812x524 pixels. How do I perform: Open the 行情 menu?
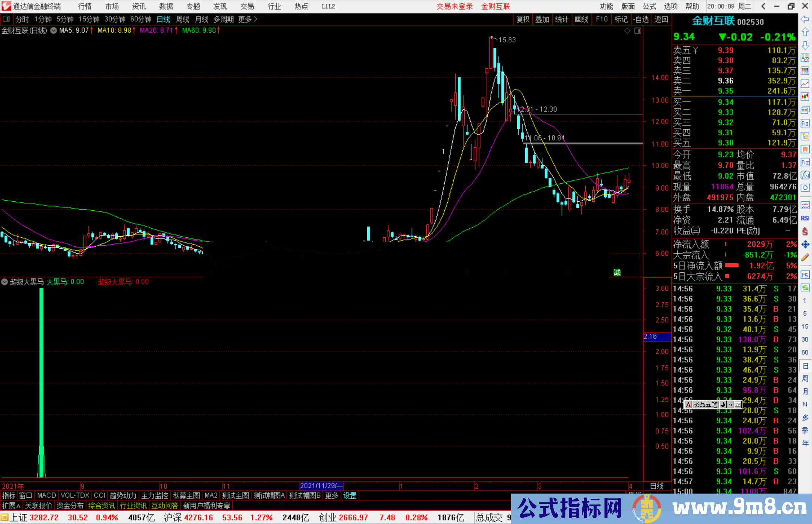[85, 6]
